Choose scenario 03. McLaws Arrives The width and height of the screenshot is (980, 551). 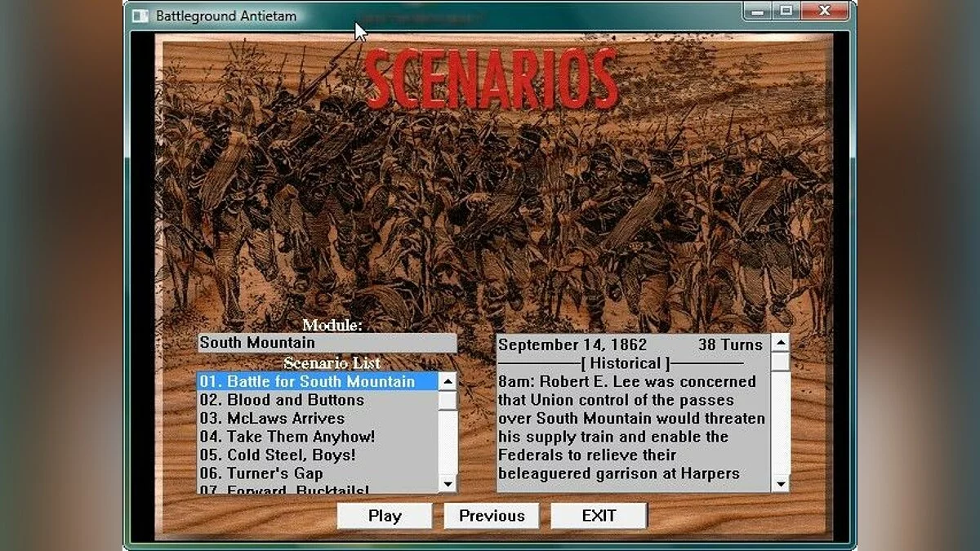click(318, 418)
